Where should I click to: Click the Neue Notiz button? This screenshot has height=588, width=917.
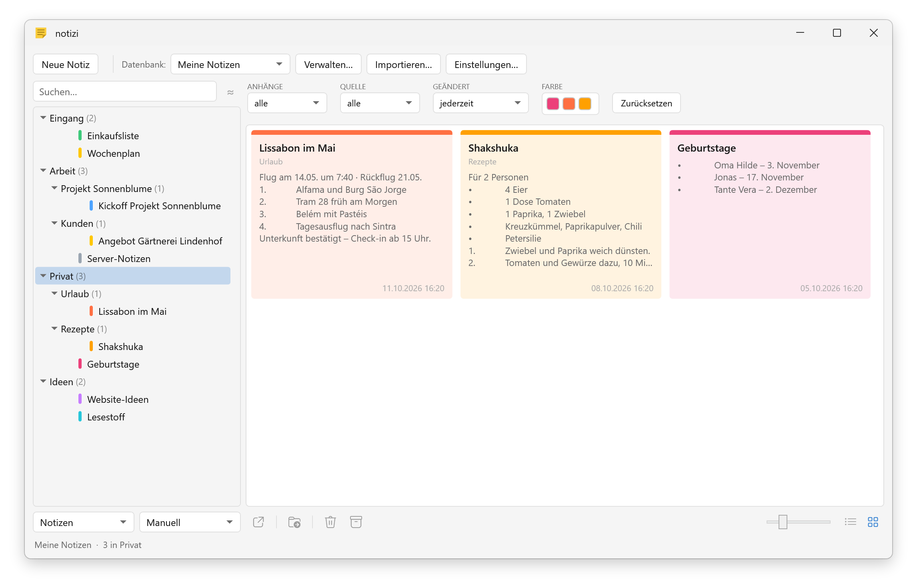[66, 64]
